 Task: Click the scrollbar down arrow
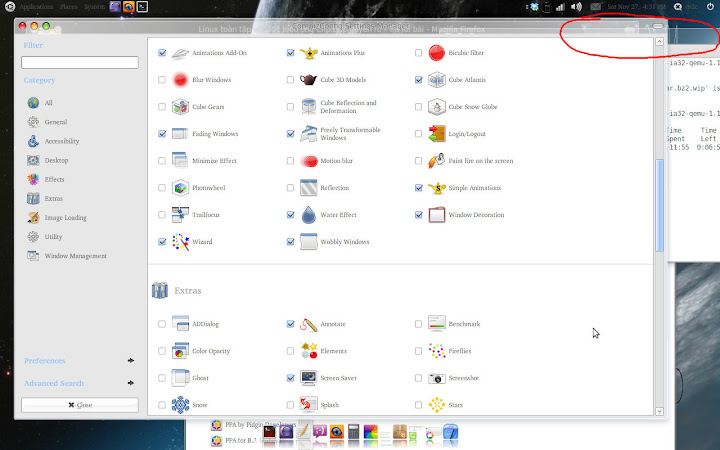[659, 411]
